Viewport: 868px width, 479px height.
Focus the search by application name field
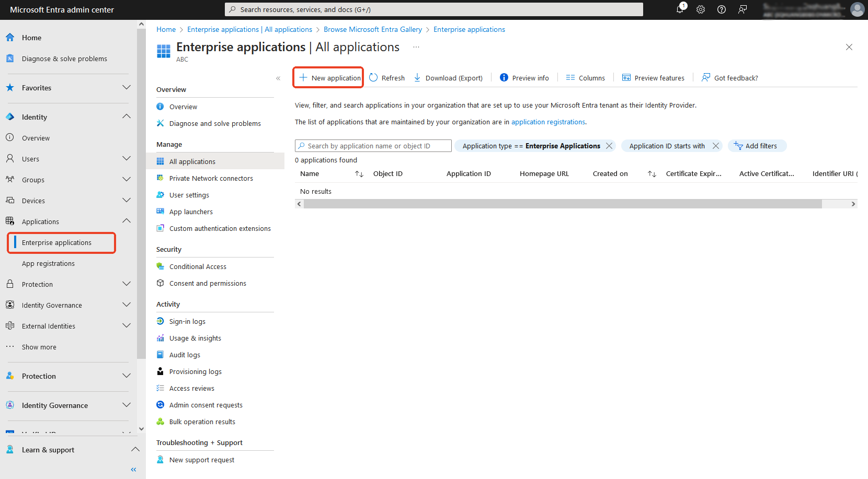click(373, 146)
